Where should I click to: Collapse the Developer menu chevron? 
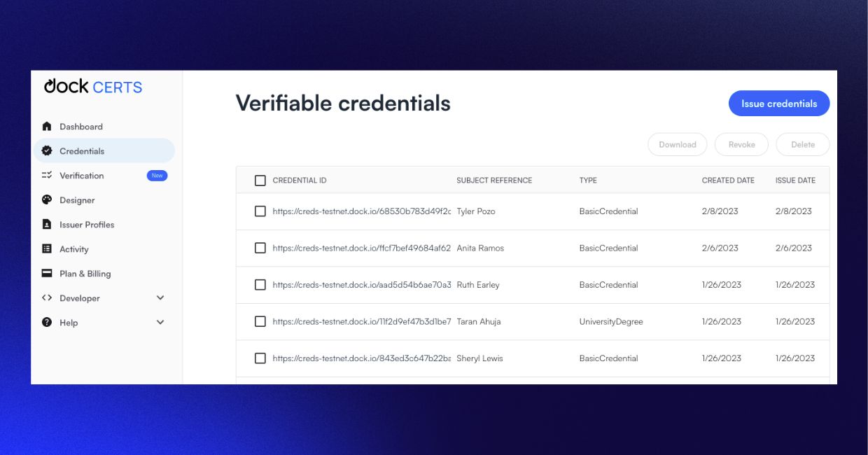coord(160,298)
